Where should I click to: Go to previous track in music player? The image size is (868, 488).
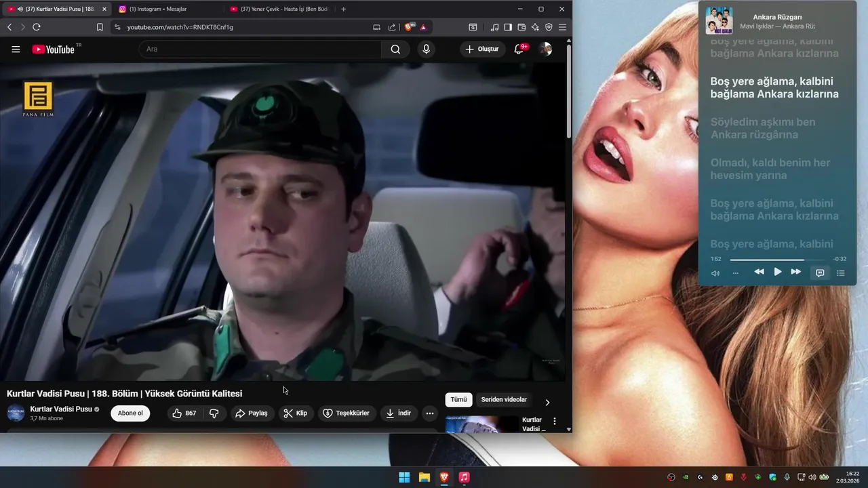[759, 272]
